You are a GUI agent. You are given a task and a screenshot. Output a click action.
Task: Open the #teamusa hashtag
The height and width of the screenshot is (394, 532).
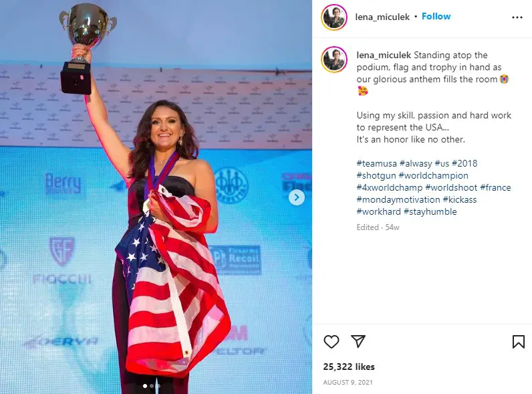pyautogui.click(x=376, y=163)
